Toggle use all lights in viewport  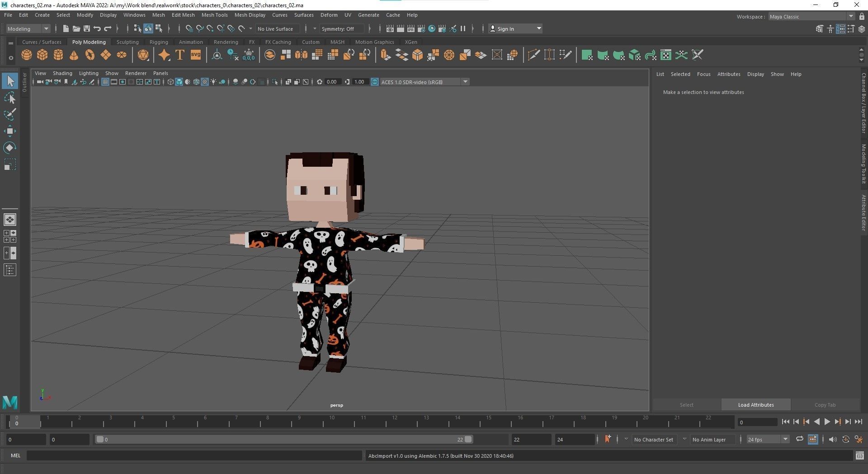pyautogui.click(x=213, y=82)
